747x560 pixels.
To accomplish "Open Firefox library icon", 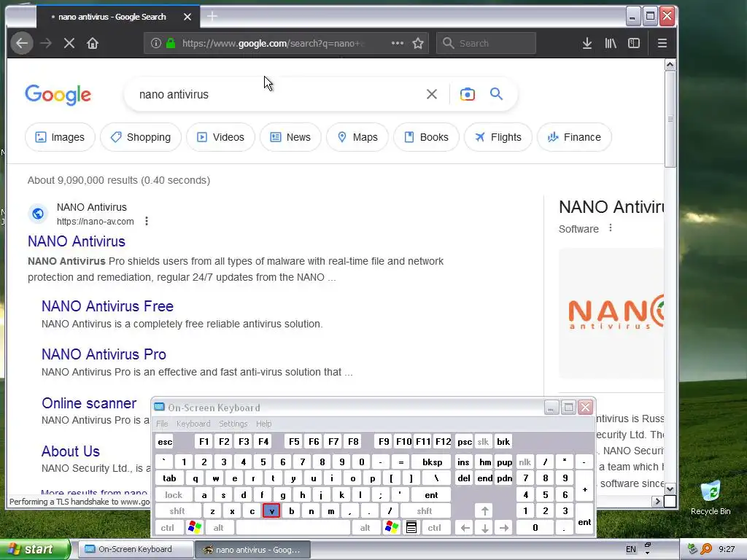I will click(611, 43).
